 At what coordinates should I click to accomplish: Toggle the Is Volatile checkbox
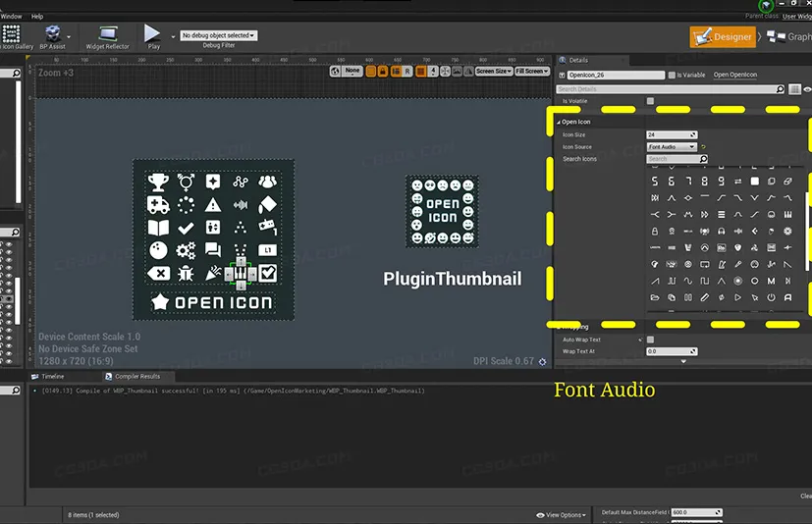[650, 101]
